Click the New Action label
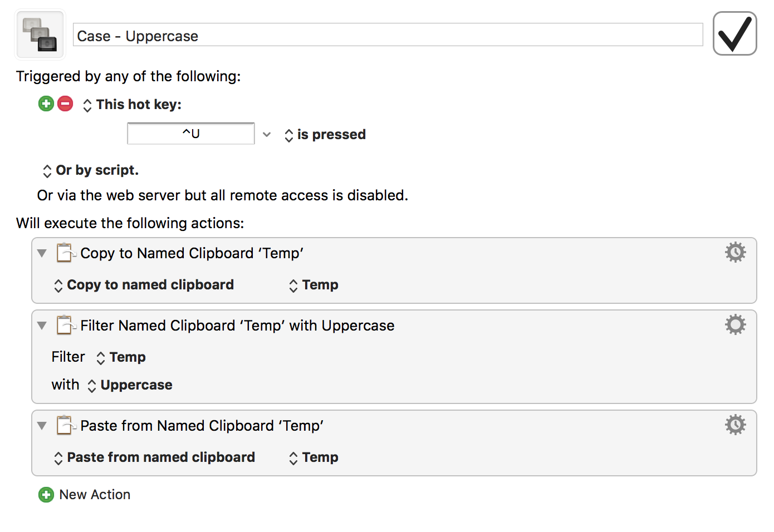This screenshot has height=532, width=774. pyautogui.click(x=95, y=495)
